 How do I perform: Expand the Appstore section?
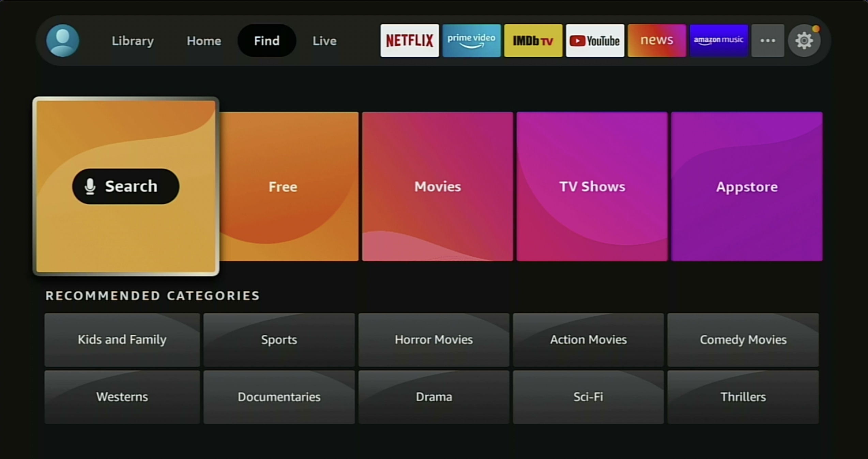(746, 186)
